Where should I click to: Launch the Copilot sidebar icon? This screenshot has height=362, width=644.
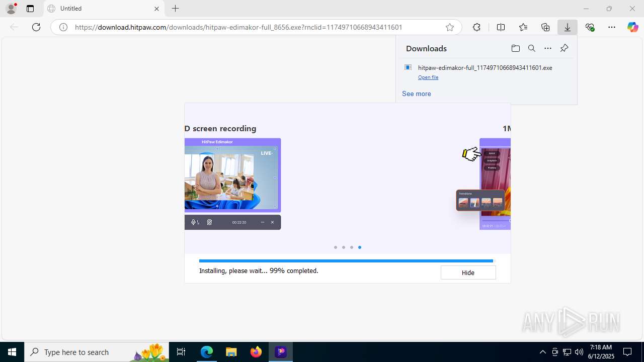tap(632, 27)
